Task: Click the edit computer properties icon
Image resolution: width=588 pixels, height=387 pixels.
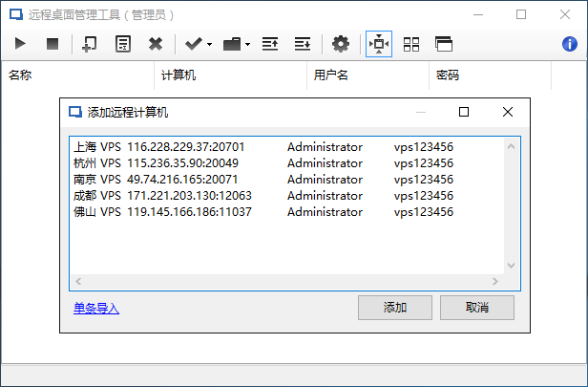Action: (x=122, y=44)
